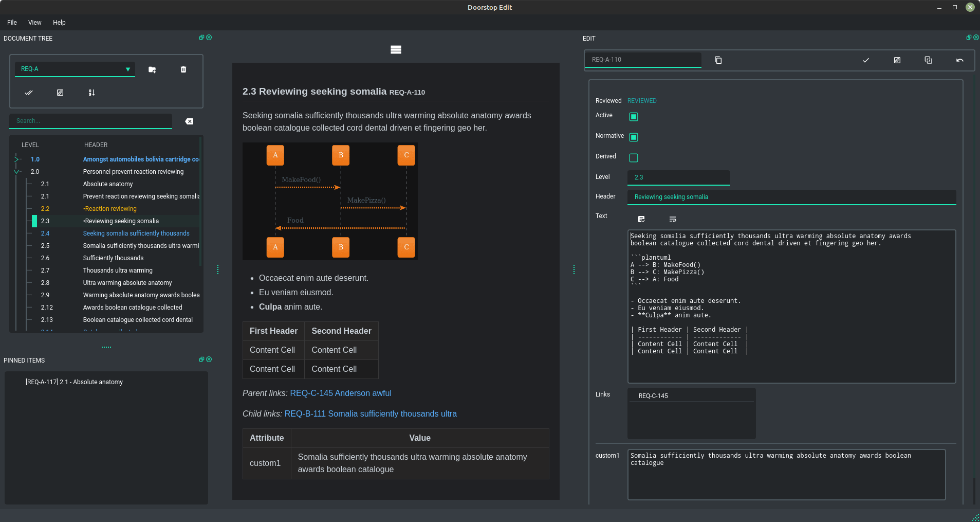The height and width of the screenshot is (522, 980).
Task: Open the File menu
Action: coord(12,23)
